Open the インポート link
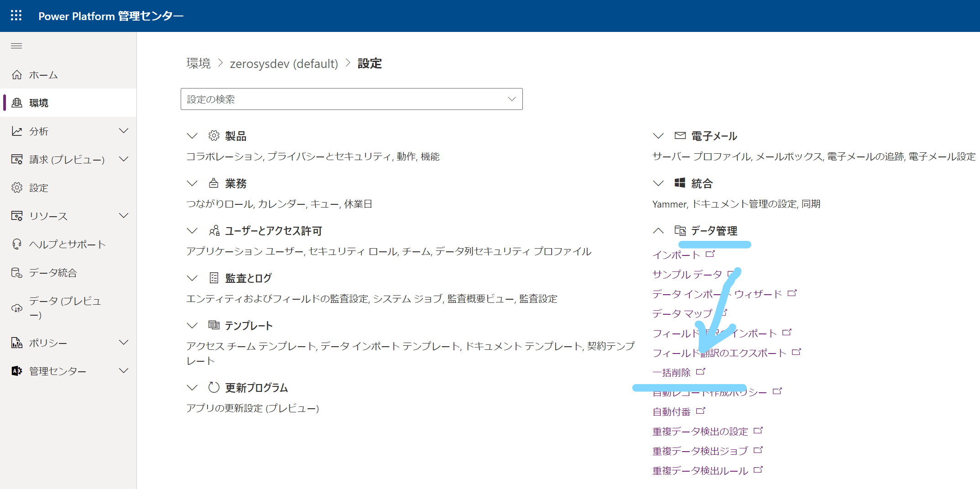The width and height of the screenshot is (980, 489). pos(676,255)
